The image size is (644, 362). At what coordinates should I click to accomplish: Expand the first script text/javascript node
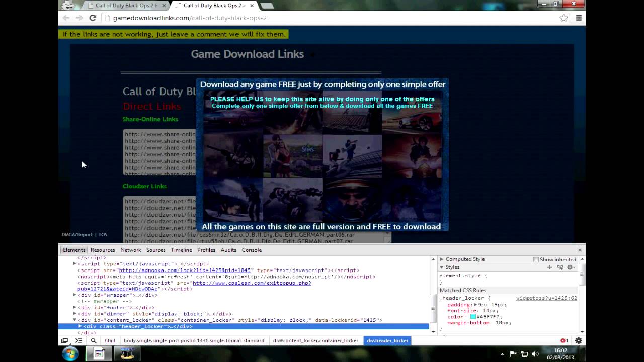75,264
